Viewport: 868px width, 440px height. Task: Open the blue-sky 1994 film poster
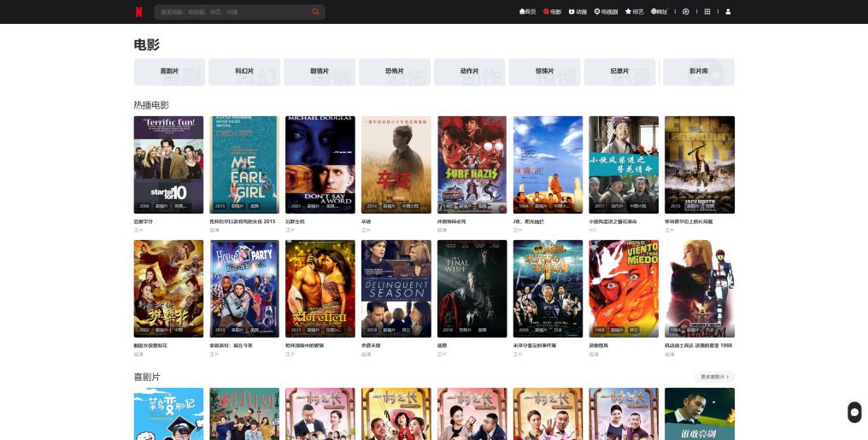point(548,164)
